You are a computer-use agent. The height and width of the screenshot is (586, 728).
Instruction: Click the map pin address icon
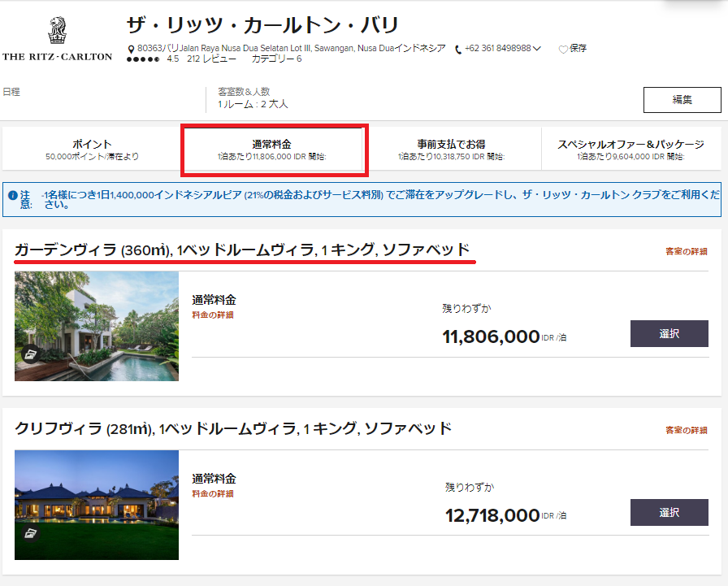pyautogui.click(x=132, y=49)
